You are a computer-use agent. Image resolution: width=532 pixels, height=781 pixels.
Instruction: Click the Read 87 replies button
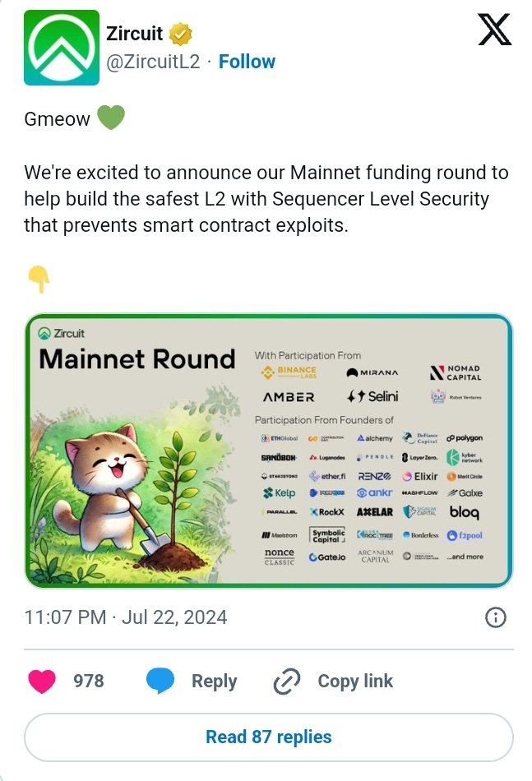coord(268,737)
